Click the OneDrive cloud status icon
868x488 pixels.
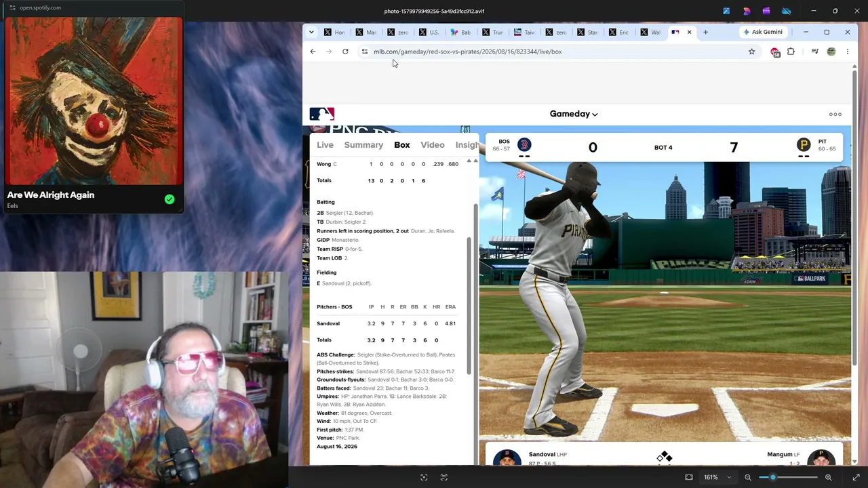point(787,11)
